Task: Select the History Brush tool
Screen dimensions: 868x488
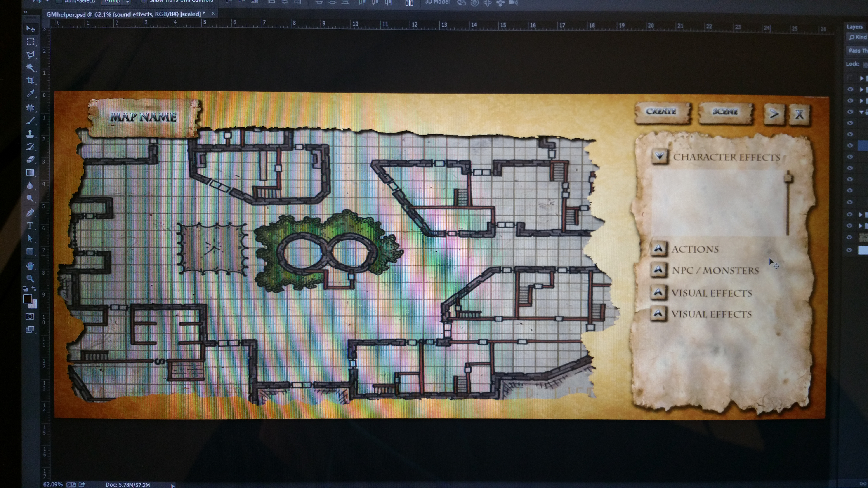Action: (30, 146)
